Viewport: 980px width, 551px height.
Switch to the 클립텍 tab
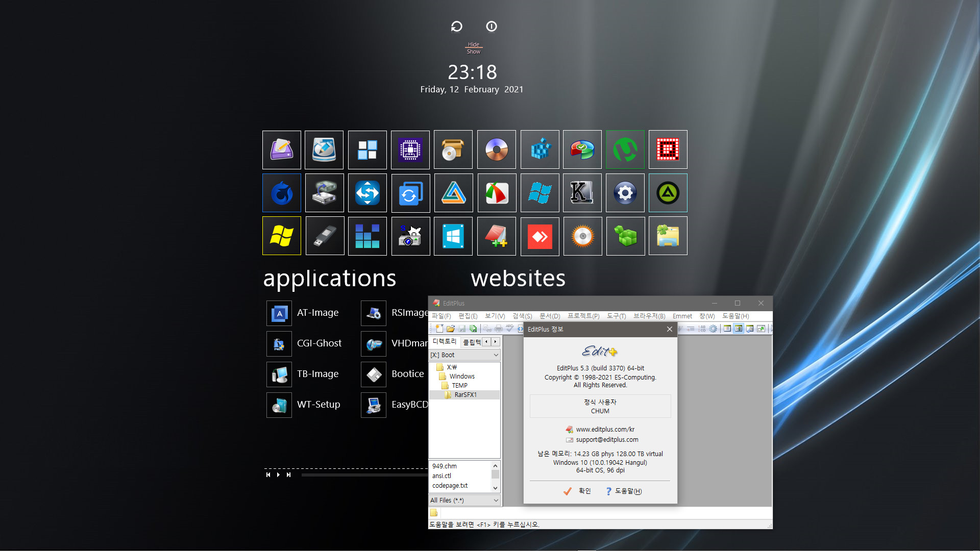(472, 342)
